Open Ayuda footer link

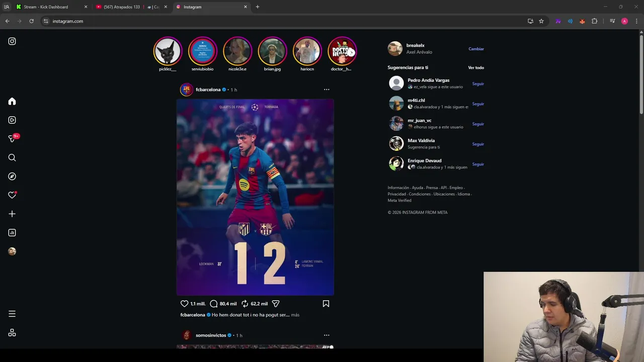418,188
